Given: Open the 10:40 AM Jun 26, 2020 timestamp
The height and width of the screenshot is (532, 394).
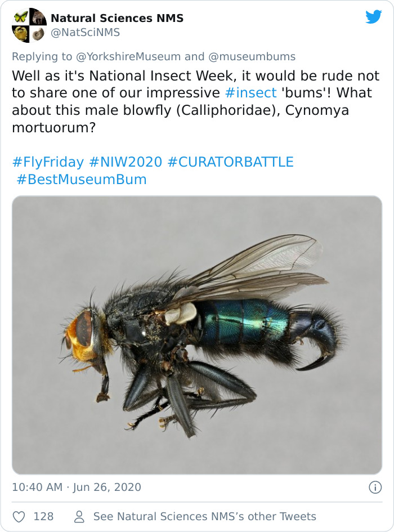Looking at the screenshot, I should (77, 487).
